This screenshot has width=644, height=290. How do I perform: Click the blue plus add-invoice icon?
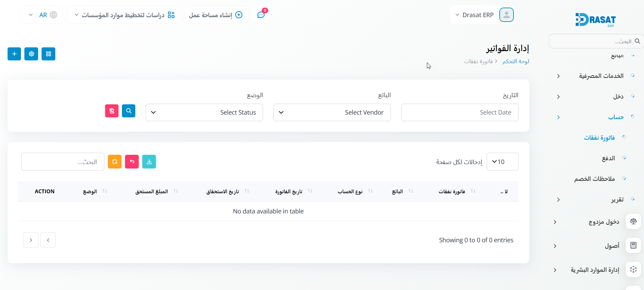[14, 54]
